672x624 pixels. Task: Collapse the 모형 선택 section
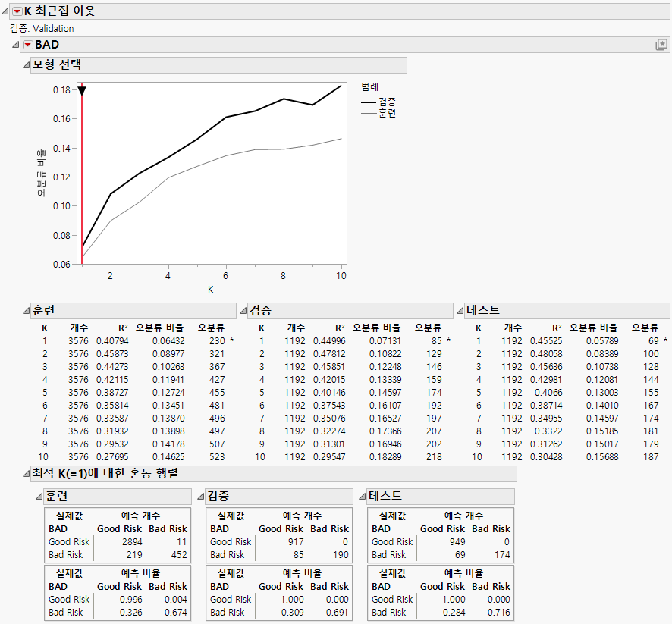pyautogui.click(x=25, y=65)
